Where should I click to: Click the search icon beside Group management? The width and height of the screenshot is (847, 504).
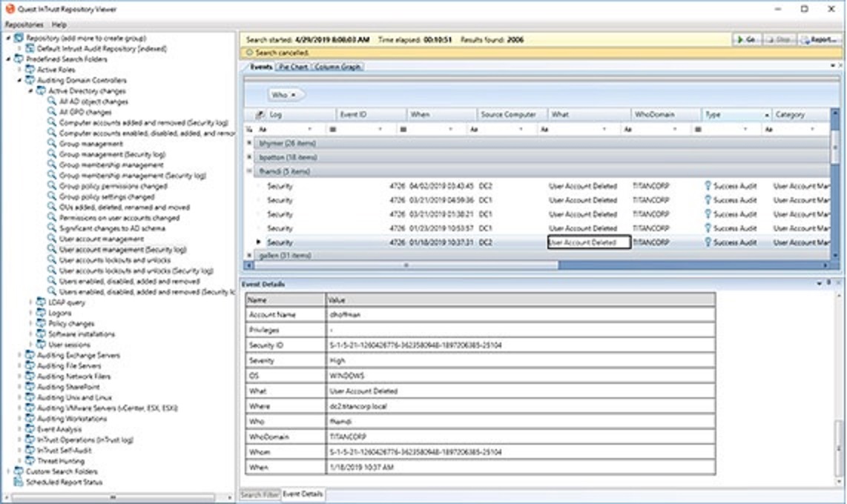tap(51, 144)
